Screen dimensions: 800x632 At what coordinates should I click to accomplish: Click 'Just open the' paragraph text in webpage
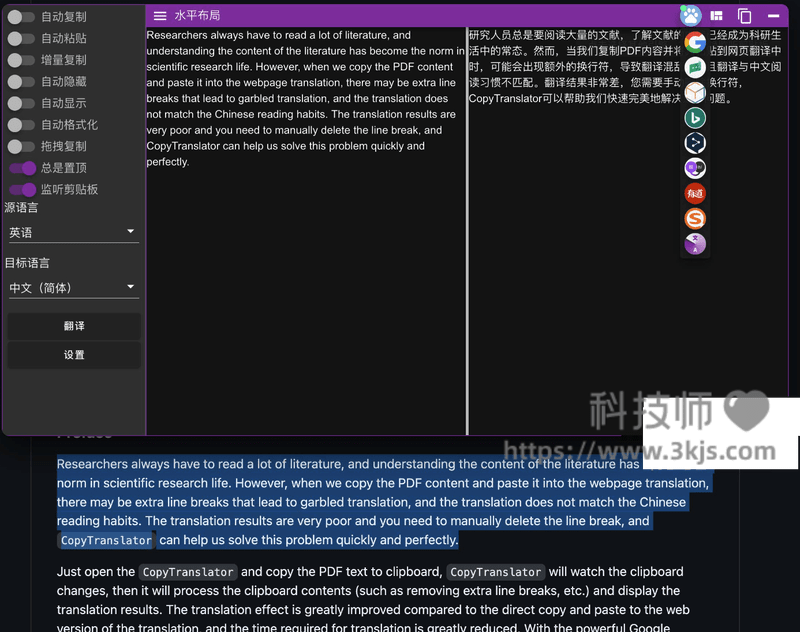(95, 572)
